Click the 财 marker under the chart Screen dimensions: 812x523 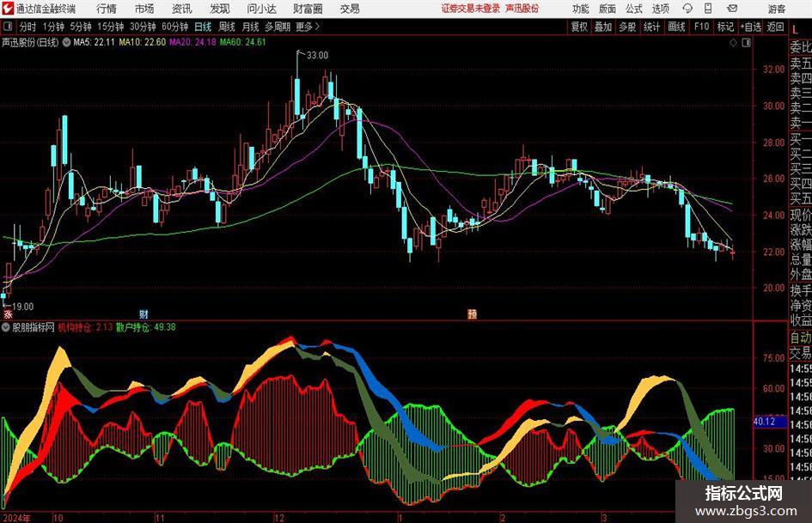pos(143,314)
